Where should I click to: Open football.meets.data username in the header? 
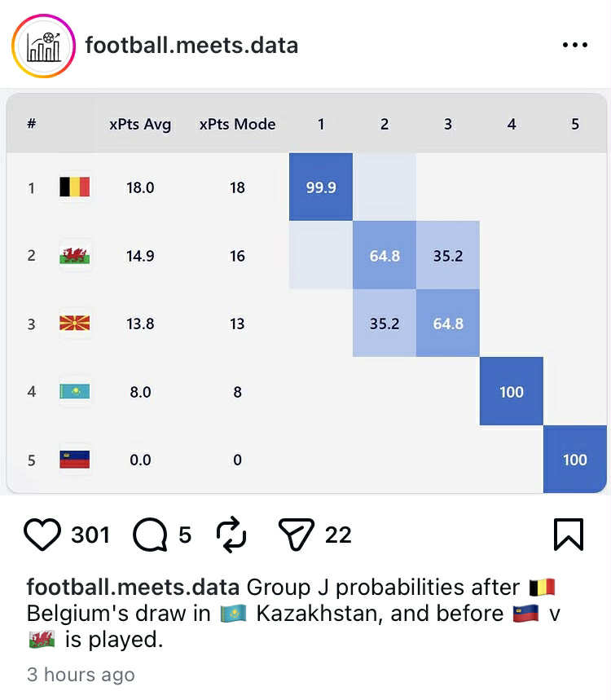click(x=191, y=45)
